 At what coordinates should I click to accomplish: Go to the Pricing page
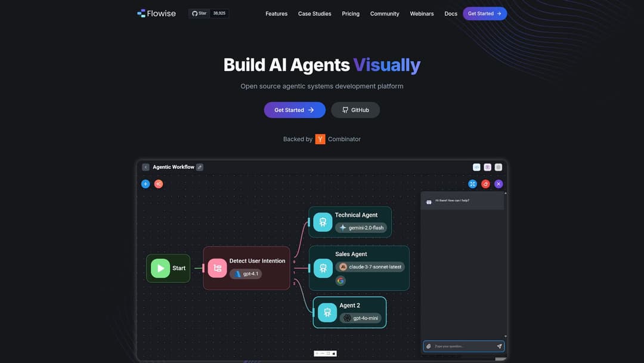pyautogui.click(x=351, y=14)
